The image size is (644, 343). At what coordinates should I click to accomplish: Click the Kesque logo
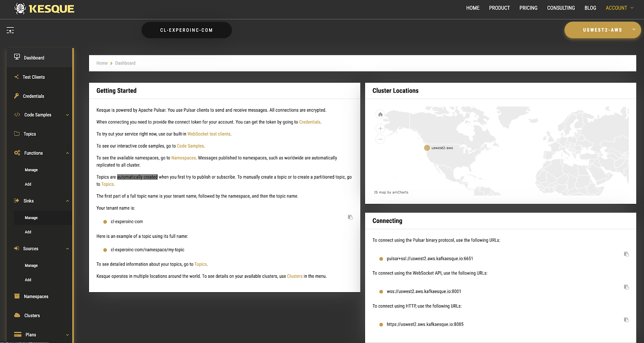pos(44,8)
